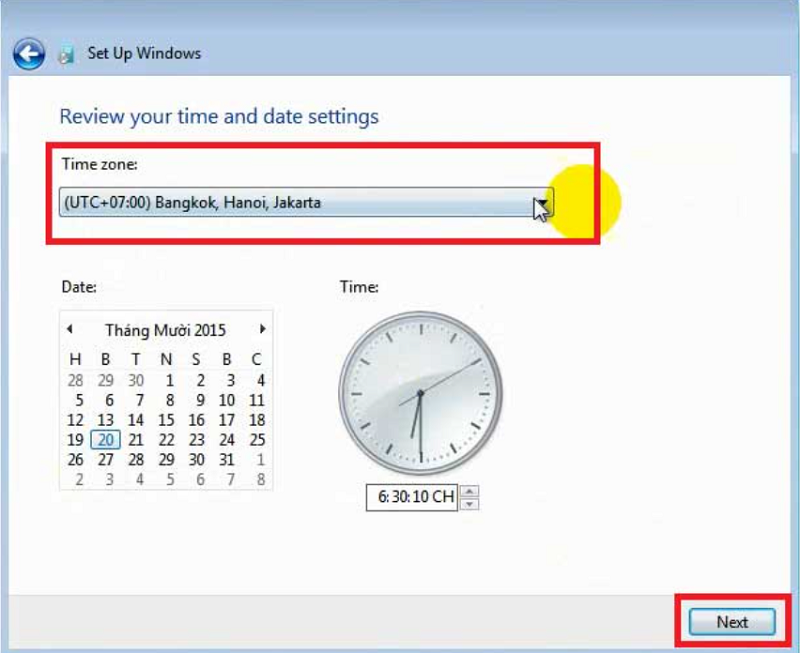Image resolution: width=800 pixels, height=653 pixels.
Task: Show previous month in calendar
Action: (70, 329)
